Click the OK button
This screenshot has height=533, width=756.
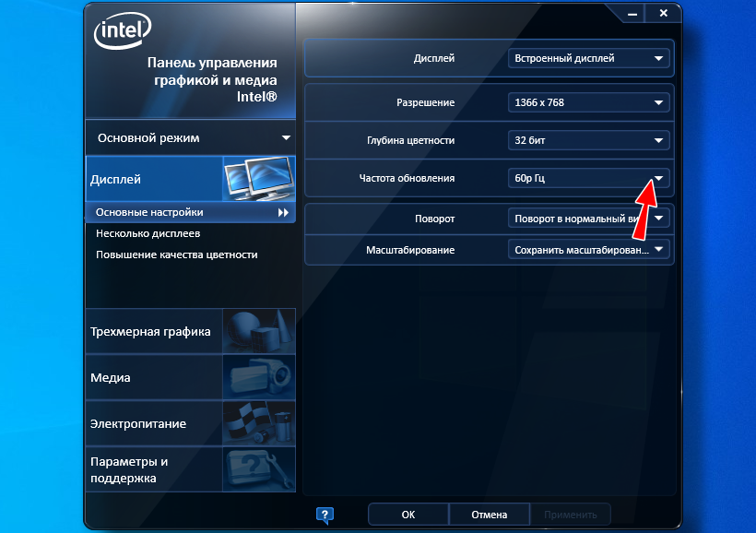pyautogui.click(x=408, y=515)
